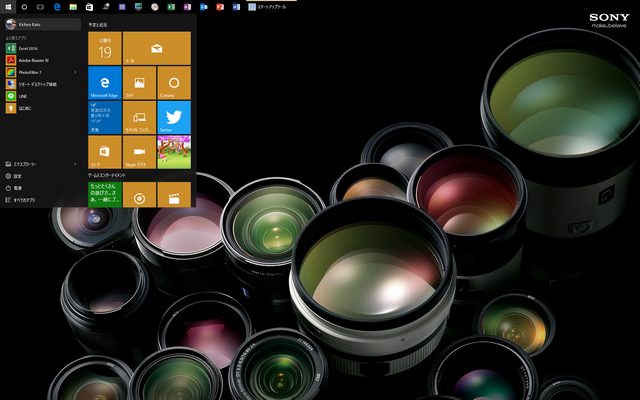Open the モバイル コンパニオン tile

pos(139,118)
